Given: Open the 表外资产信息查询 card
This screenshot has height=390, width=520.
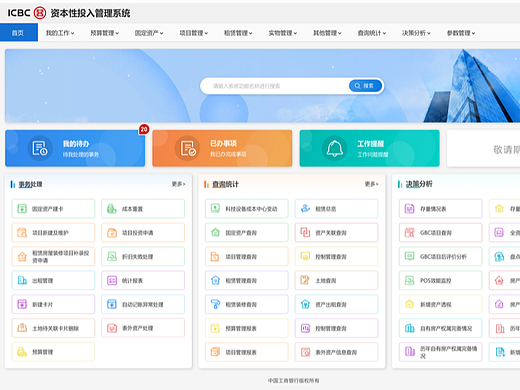Looking at the screenshot, I should [337, 352].
